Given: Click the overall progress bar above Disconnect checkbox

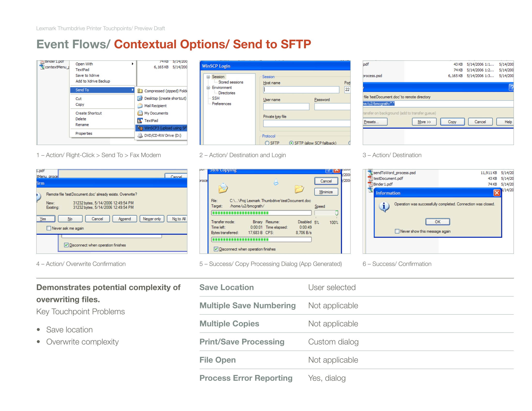Looking at the screenshot, I should point(261,239).
